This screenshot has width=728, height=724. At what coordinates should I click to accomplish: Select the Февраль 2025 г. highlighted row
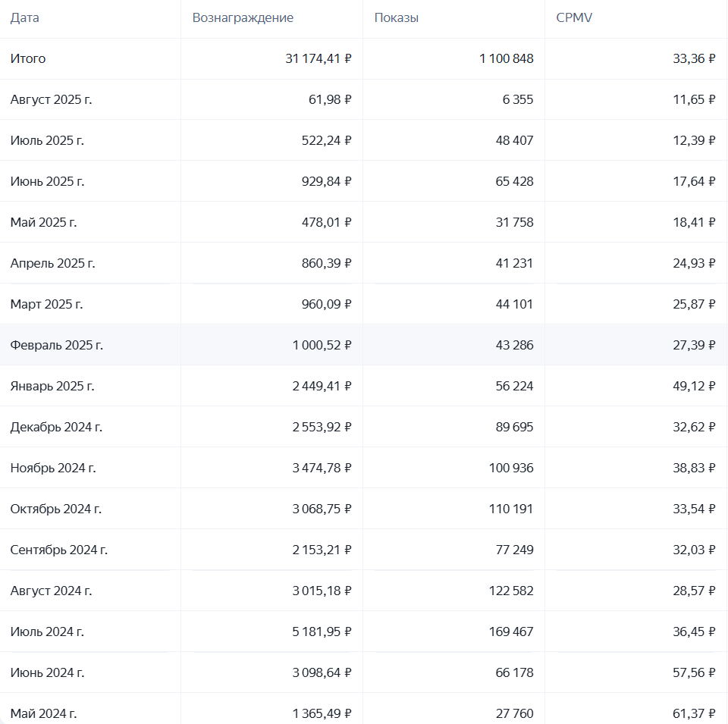coord(57,346)
